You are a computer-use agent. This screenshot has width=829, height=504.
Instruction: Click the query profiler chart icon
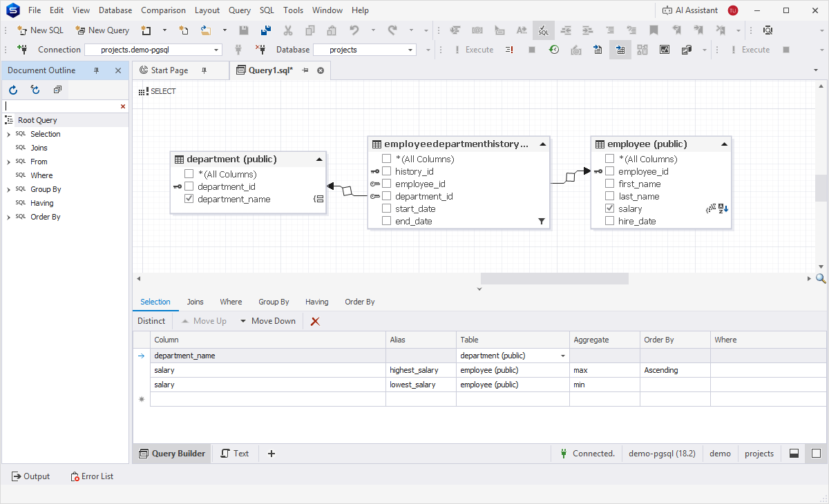pos(665,50)
